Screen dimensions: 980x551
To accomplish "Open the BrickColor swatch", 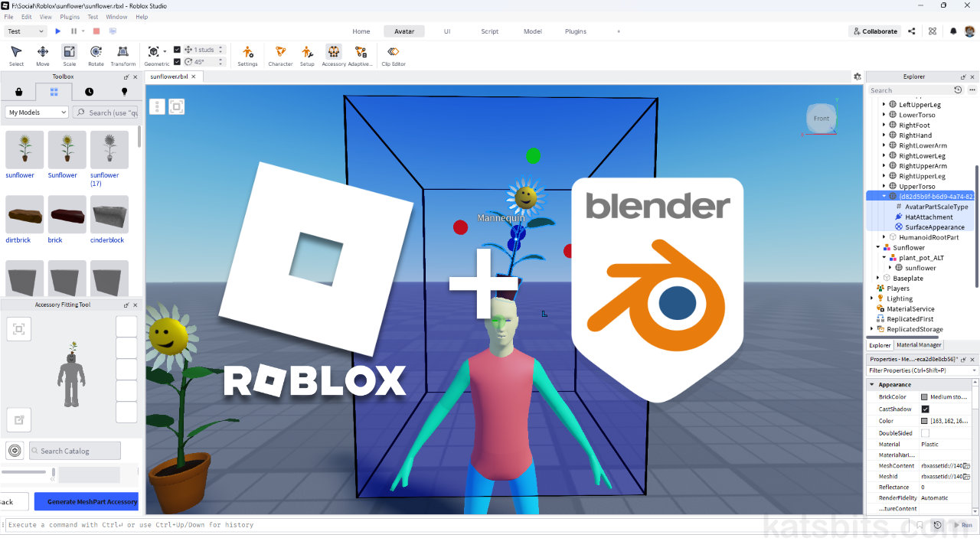I will click(925, 397).
